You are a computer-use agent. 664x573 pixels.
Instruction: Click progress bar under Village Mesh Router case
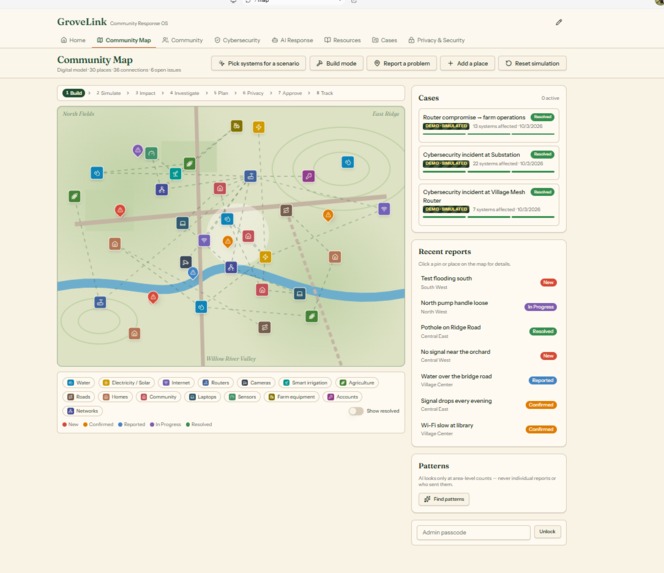(x=488, y=217)
